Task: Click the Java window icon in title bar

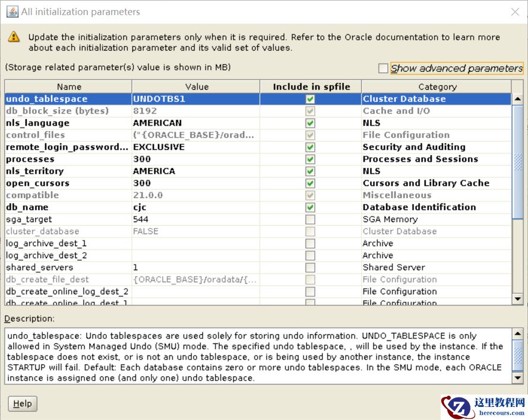Action: (x=12, y=12)
